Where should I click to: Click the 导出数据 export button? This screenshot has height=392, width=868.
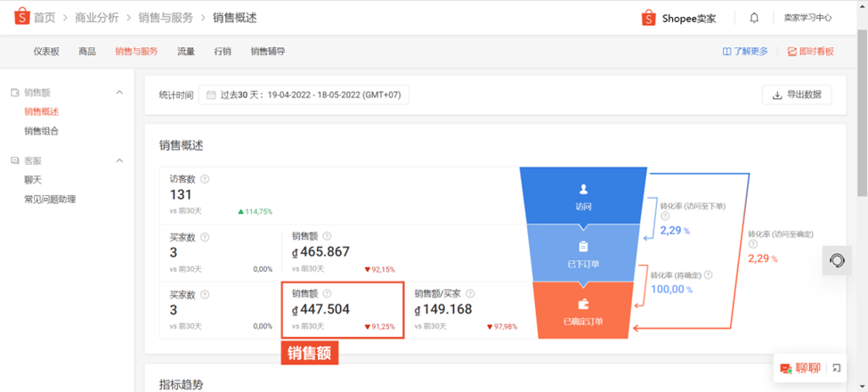tap(797, 94)
